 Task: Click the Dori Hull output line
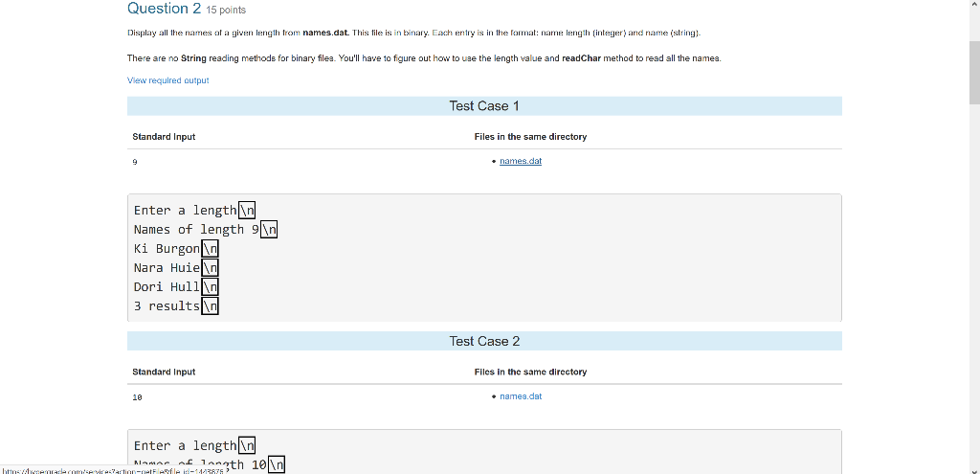pyautogui.click(x=176, y=287)
